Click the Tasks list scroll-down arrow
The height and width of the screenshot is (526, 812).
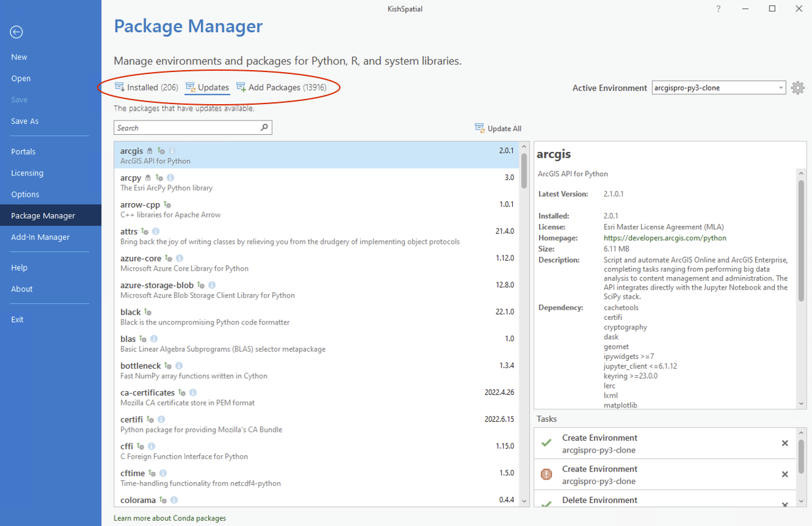(x=801, y=502)
